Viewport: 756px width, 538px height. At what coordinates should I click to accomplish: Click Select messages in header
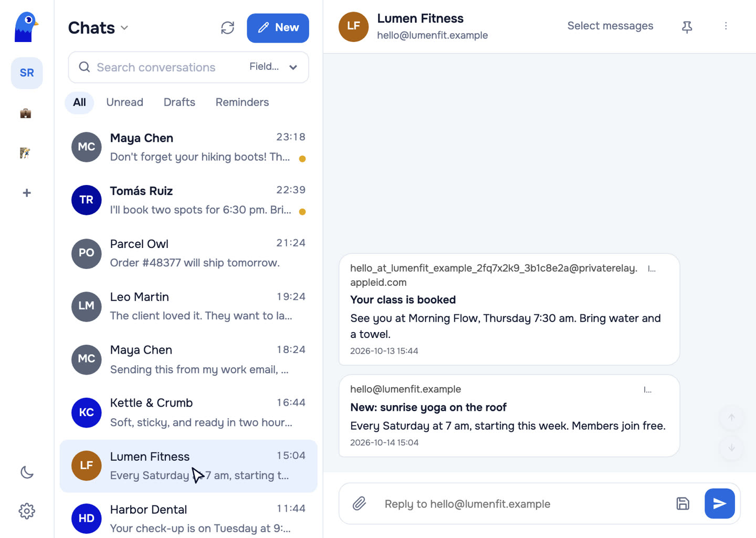pyautogui.click(x=610, y=26)
